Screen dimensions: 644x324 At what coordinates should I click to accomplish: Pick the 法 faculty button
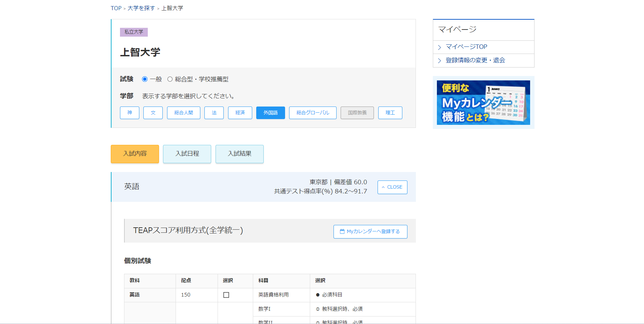coord(214,113)
